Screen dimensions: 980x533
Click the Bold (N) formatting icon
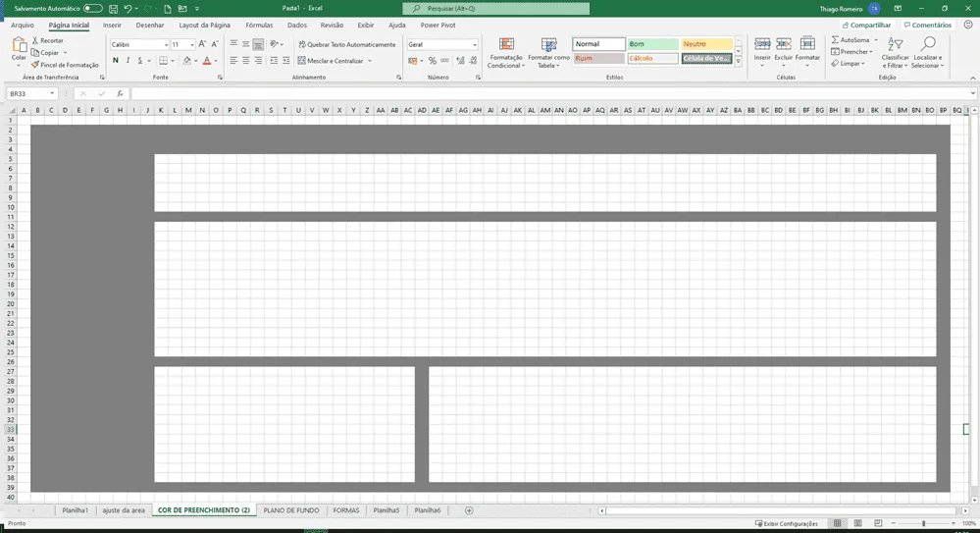(x=116, y=61)
